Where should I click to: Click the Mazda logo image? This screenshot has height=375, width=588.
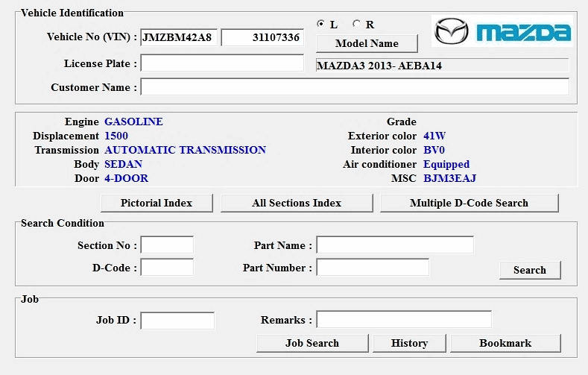point(502,31)
